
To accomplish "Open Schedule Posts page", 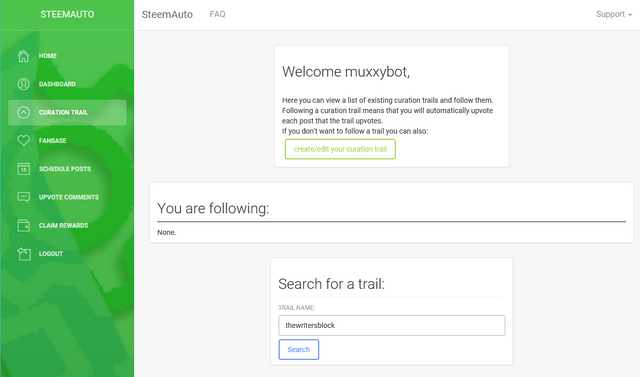I will point(67,169).
